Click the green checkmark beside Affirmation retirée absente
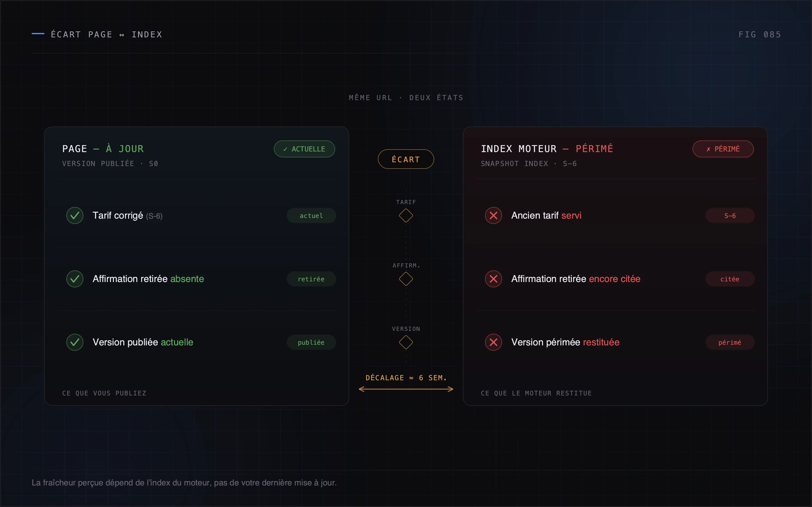This screenshot has height=507, width=812. click(x=75, y=279)
